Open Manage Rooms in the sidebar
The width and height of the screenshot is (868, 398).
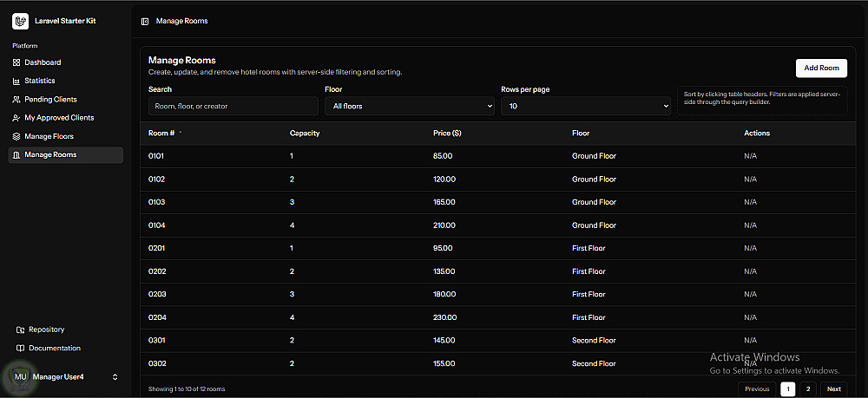[x=50, y=154]
